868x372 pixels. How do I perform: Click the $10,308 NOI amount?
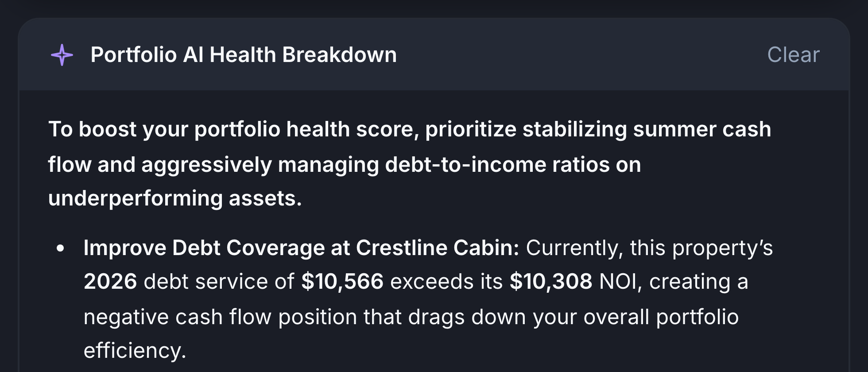[x=551, y=282]
